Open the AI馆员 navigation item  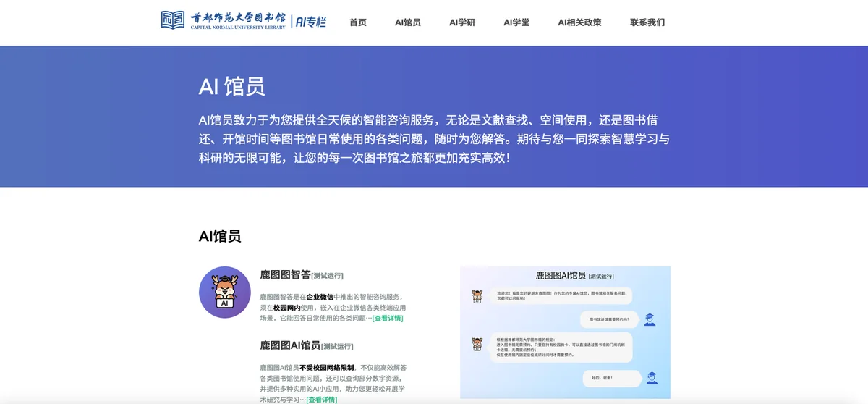408,22
